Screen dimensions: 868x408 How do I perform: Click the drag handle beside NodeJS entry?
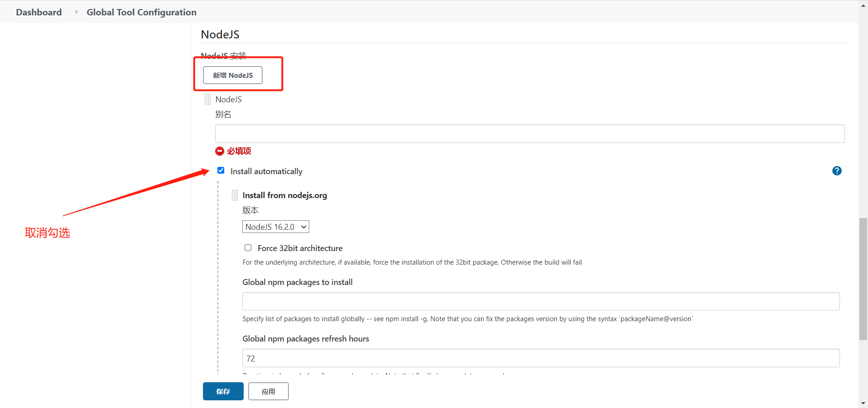[208, 100]
